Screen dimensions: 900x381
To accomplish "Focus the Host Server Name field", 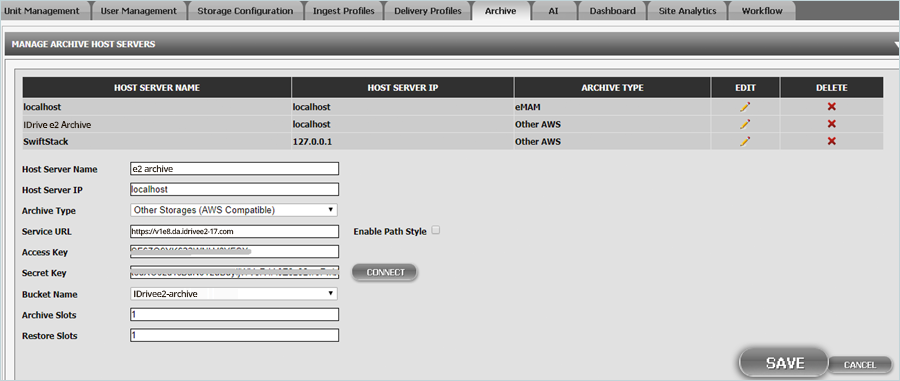I will [234, 169].
